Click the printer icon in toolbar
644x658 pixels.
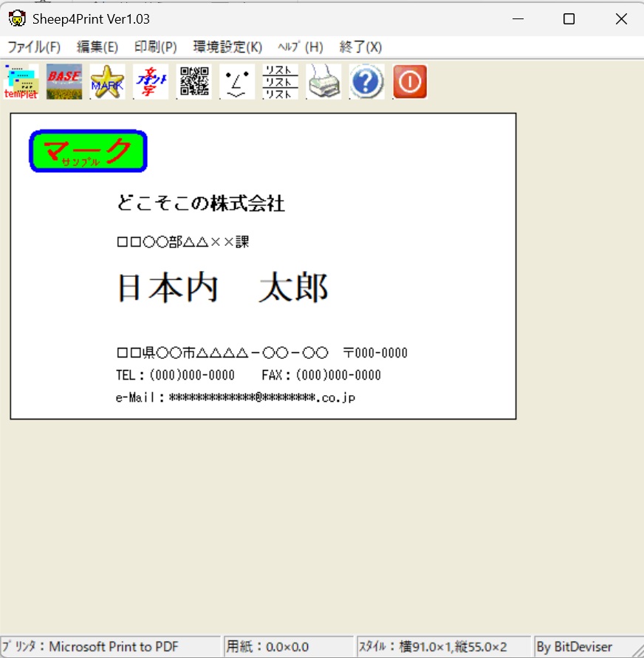(x=323, y=82)
